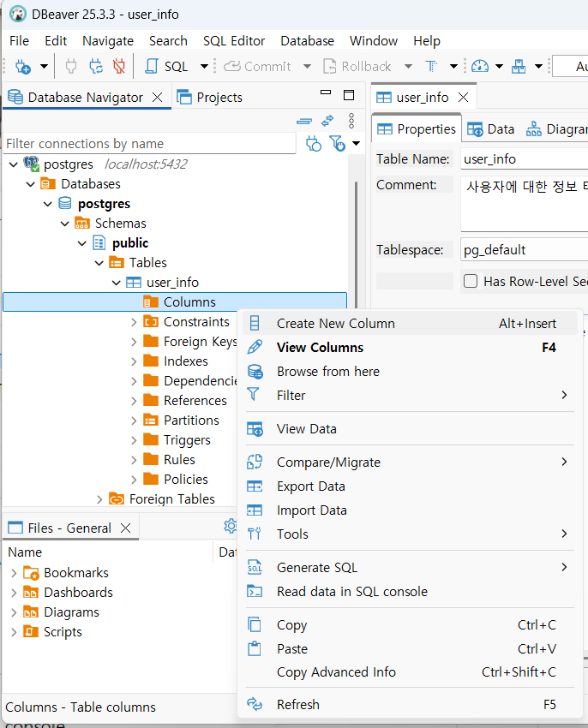The image size is (588, 728).
Task: Expand the Indexes folder
Action: 134,361
